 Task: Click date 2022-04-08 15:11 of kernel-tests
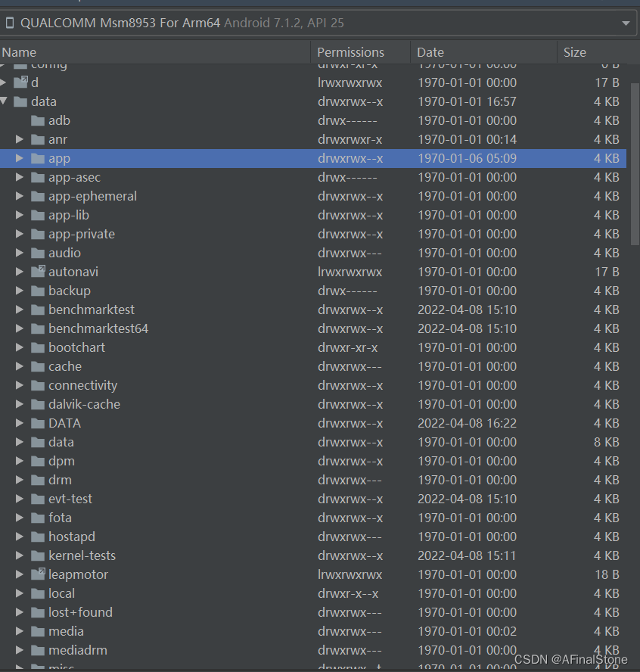tap(467, 555)
